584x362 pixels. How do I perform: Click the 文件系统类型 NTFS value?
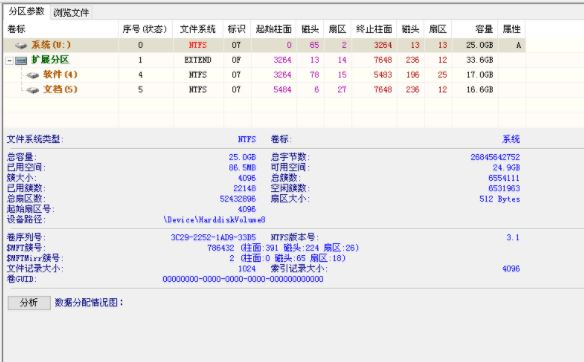tap(247, 139)
